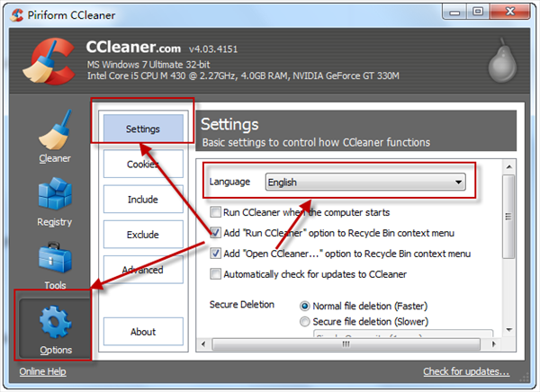540x392 pixels.
Task: Open the Language dropdown set to English
Action: tap(365, 182)
